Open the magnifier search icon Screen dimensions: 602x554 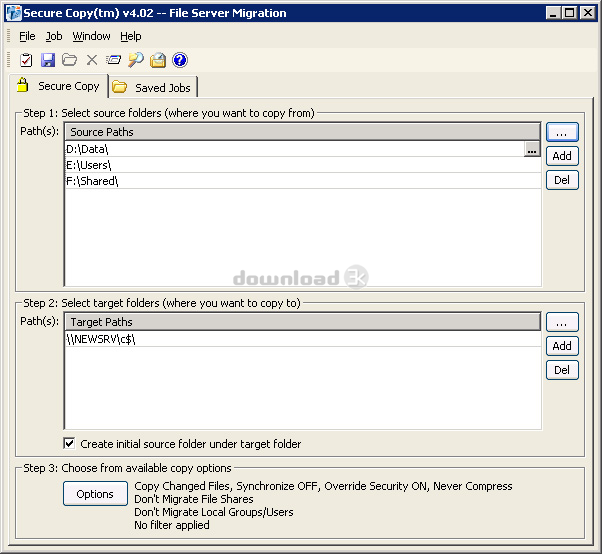point(136,60)
